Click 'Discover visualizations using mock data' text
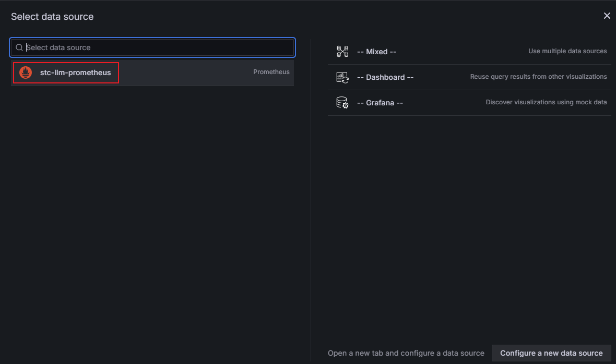Image resolution: width=616 pixels, height=364 pixels. click(546, 102)
